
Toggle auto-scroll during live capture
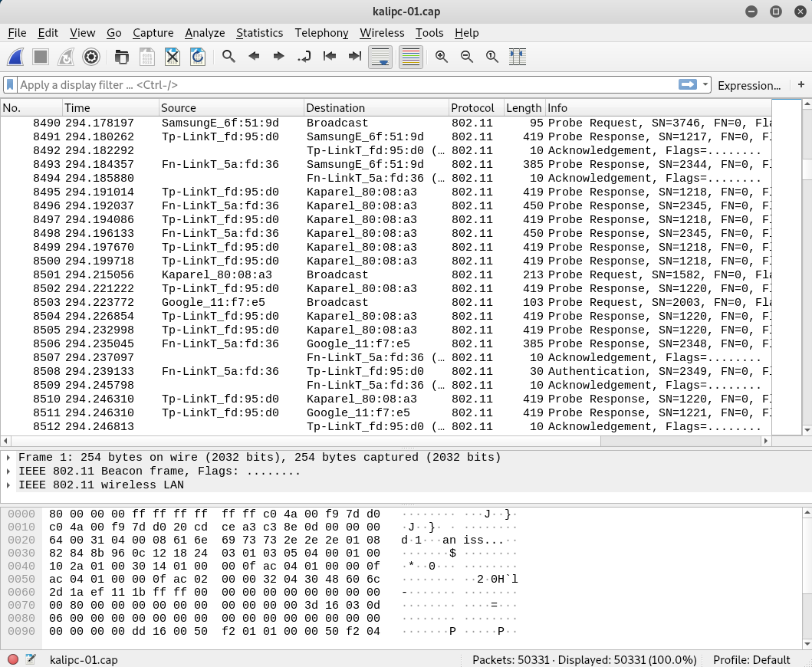pyautogui.click(x=380, y=57)
